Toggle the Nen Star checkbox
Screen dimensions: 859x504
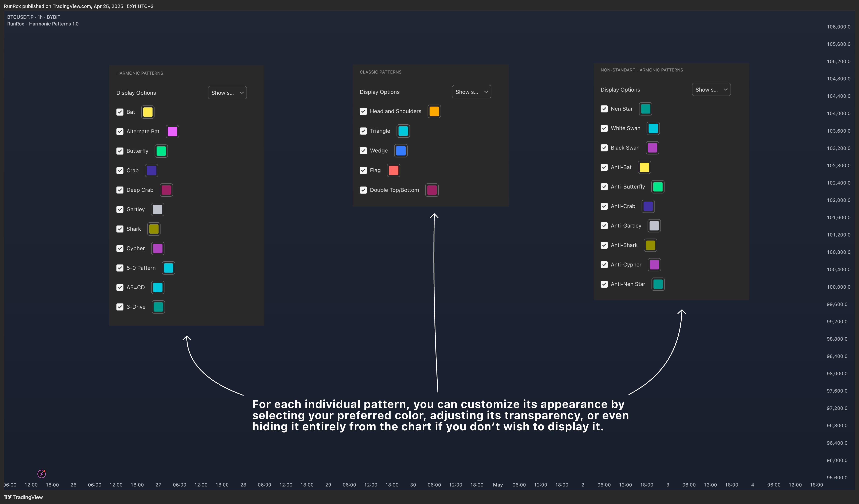[604, 109]
